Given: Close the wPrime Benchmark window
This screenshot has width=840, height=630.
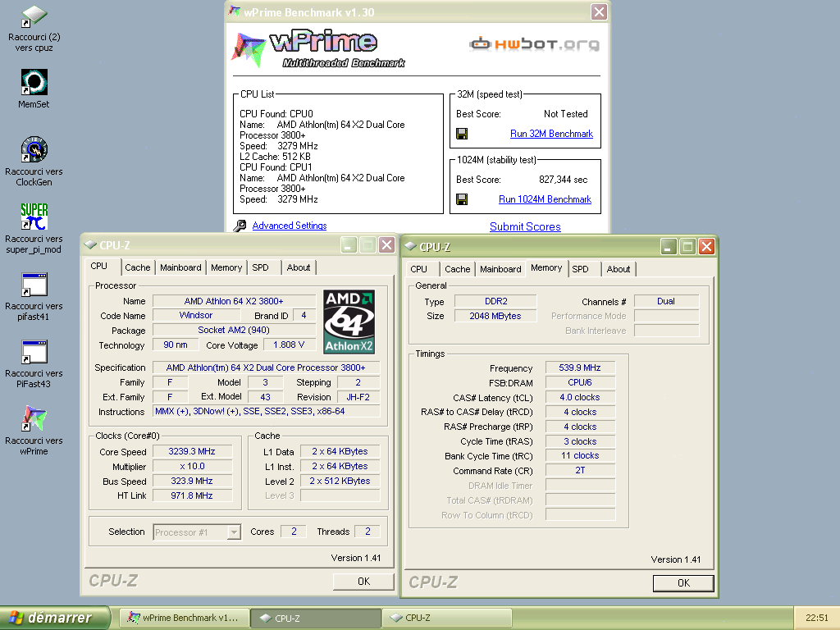Looking at the screenshot, I should click(599, 11).
